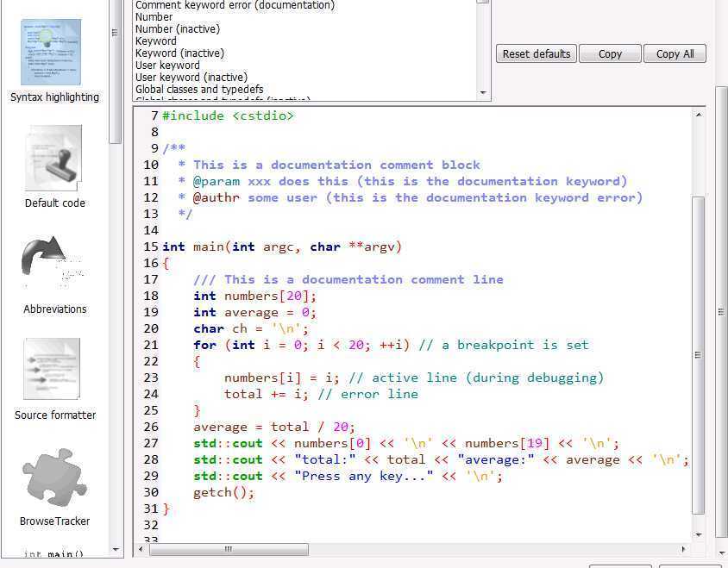Click the closing brace on line 31

coord(166,509)
